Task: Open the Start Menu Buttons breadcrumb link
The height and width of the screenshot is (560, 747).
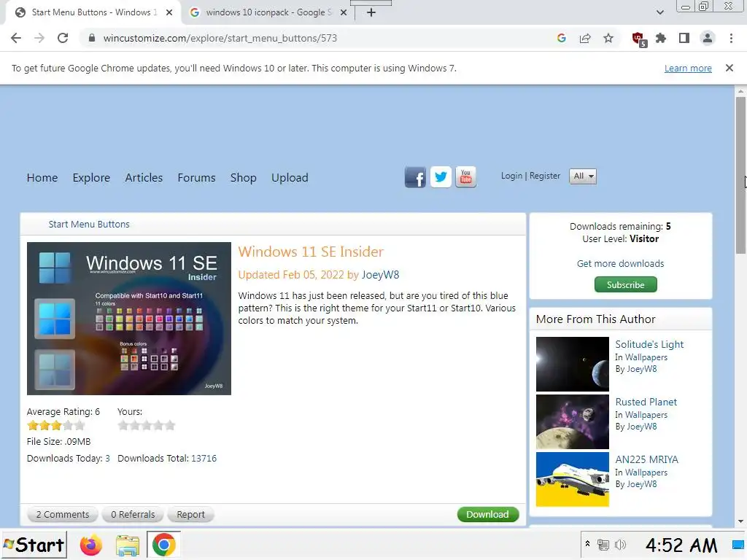Action: [x=89, y=225]
